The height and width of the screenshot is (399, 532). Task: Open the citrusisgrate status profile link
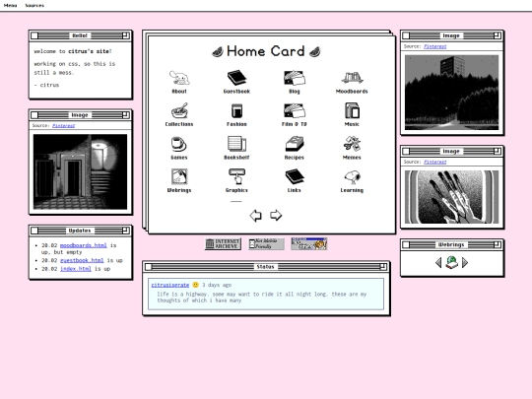pos(170,285)
